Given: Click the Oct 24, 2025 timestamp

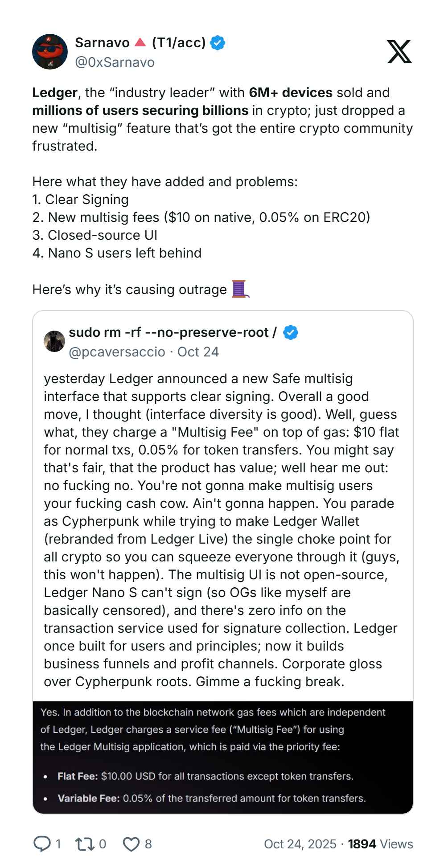Looking at the screenshot, I should coord(300,844).
